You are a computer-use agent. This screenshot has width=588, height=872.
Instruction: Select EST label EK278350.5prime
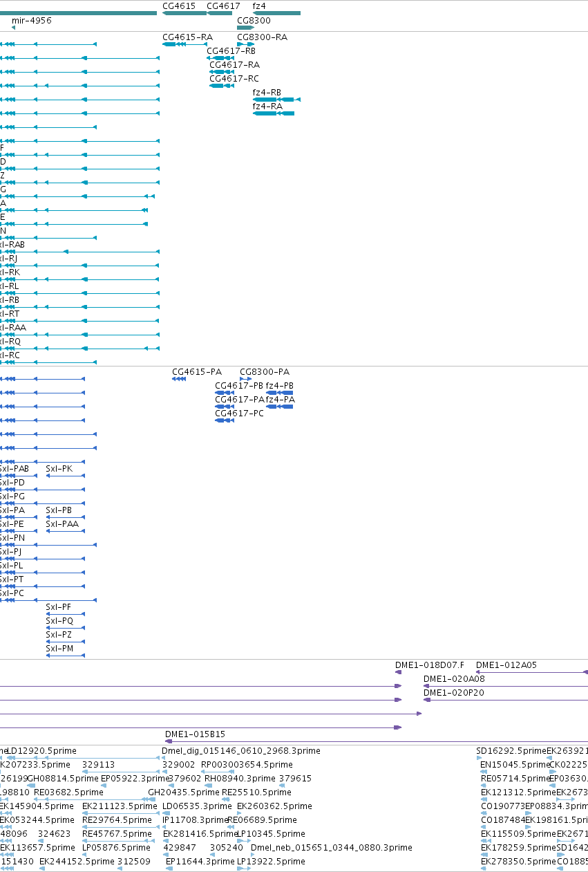pos(519,862)
